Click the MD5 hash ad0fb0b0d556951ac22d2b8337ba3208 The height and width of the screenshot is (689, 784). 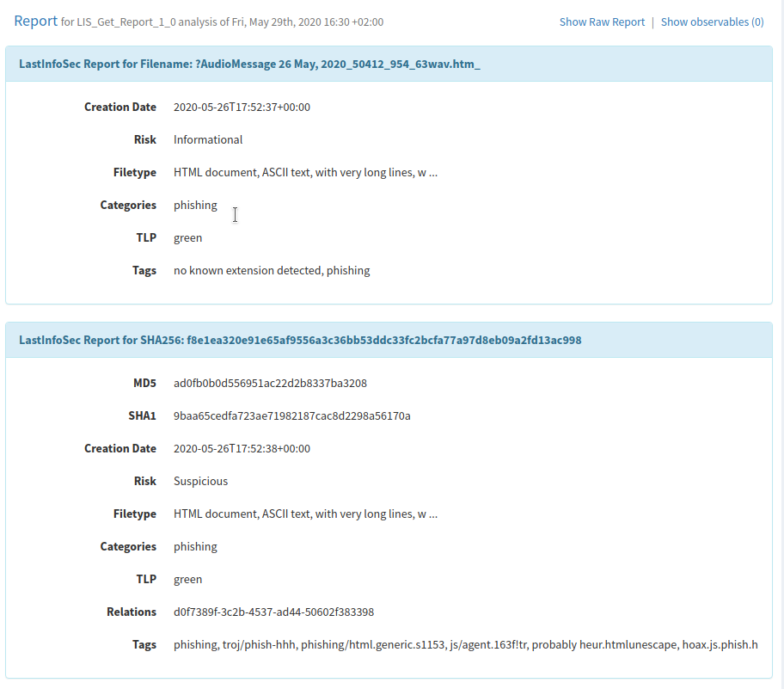tap(270, 384)
